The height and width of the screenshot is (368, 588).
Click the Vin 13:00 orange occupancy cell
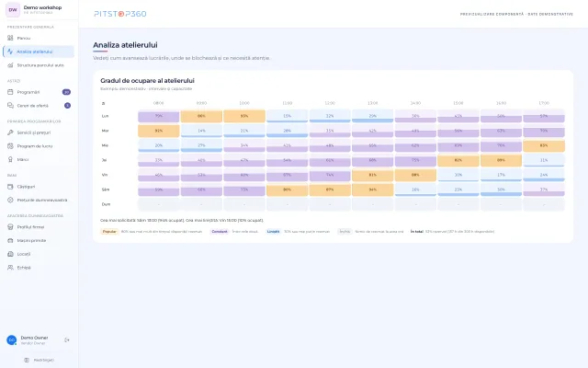coord(373,175)
